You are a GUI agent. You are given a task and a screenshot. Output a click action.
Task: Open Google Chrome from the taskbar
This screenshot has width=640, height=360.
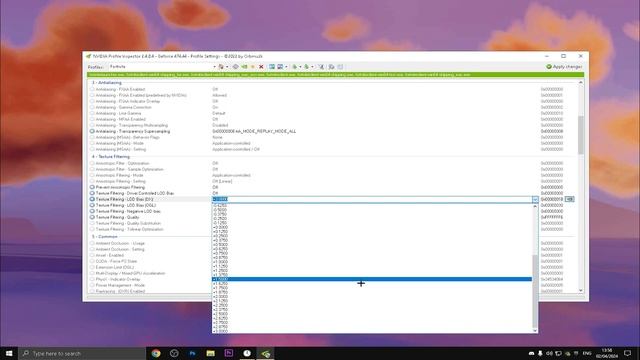156,353
